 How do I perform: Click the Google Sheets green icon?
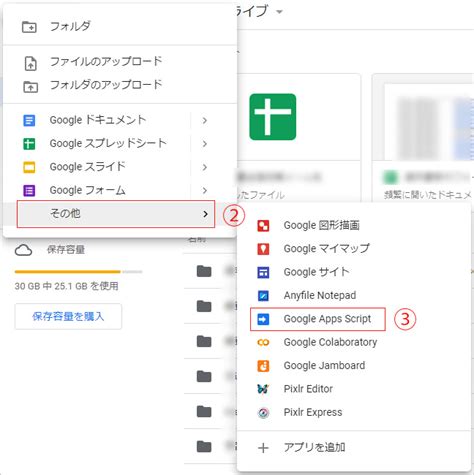pyautogui.click(x=29, y=144)
